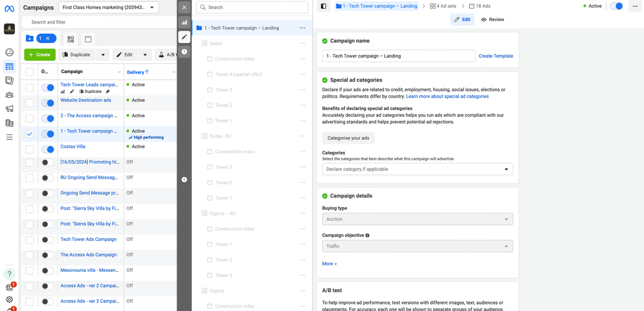Close the editing side panel with X
644x311 pixels.
pos(184,8)
